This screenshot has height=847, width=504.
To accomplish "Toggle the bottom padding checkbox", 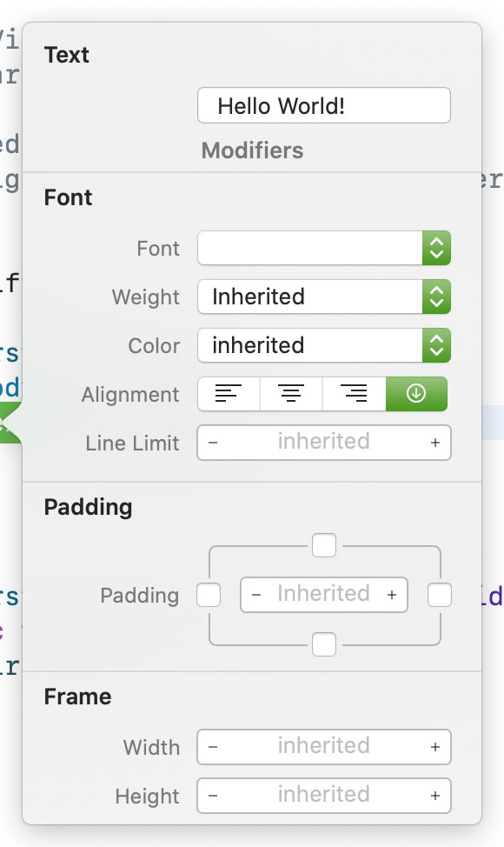I will click(x=324, y=644).
